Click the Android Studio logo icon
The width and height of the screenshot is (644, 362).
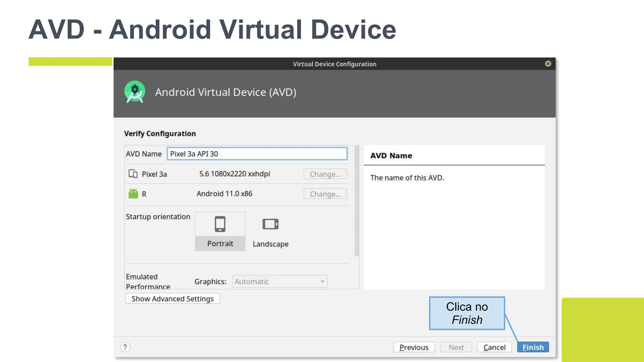click(135, 92)
